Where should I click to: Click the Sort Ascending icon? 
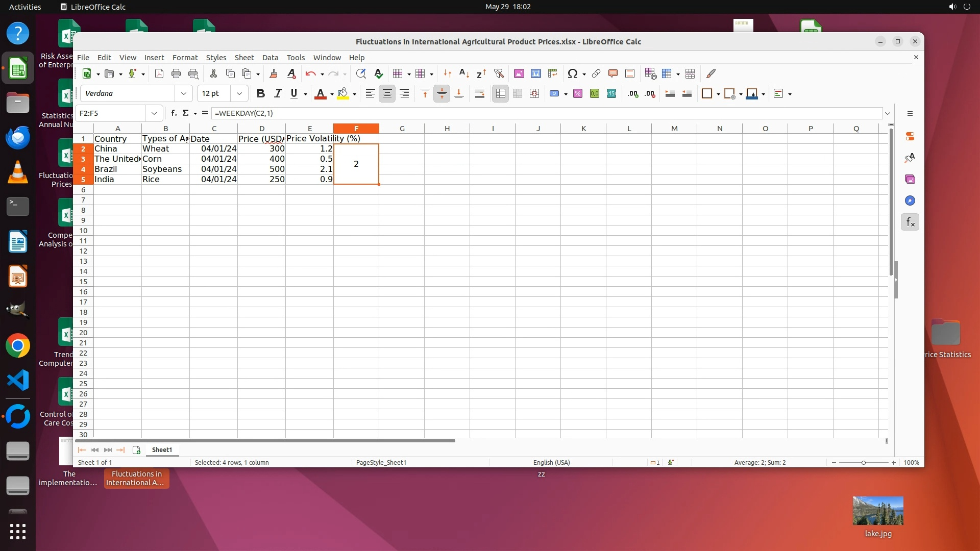click(464, 73)
